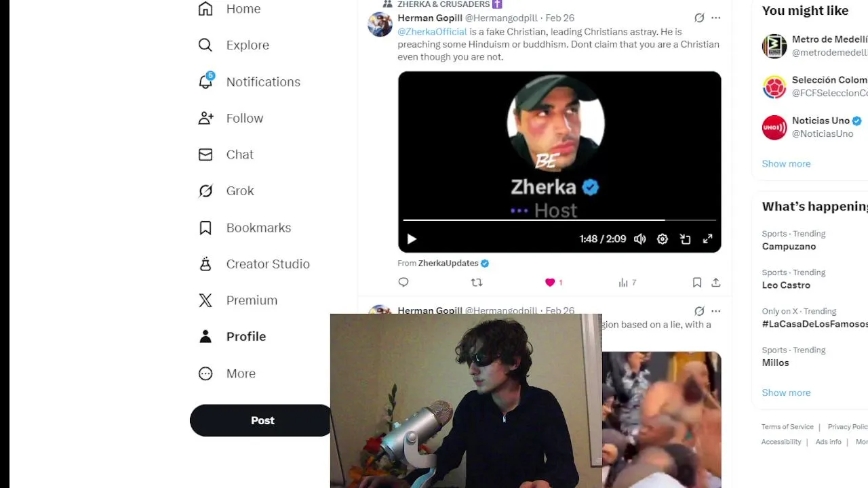The height and width of the screenshot is (488, 868).
Task: Open Notifications in the sidebar
Action: click(249, 81)
